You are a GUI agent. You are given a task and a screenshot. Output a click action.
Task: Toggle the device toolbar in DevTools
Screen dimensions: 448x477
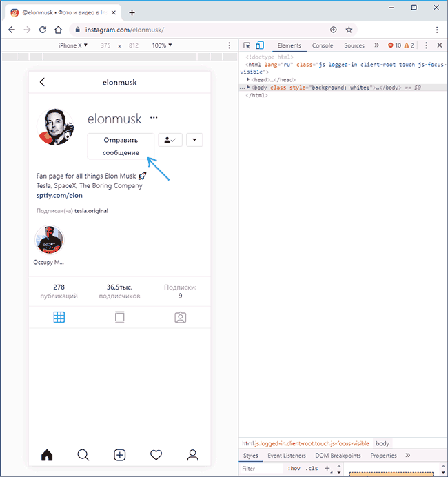(260, 45)
